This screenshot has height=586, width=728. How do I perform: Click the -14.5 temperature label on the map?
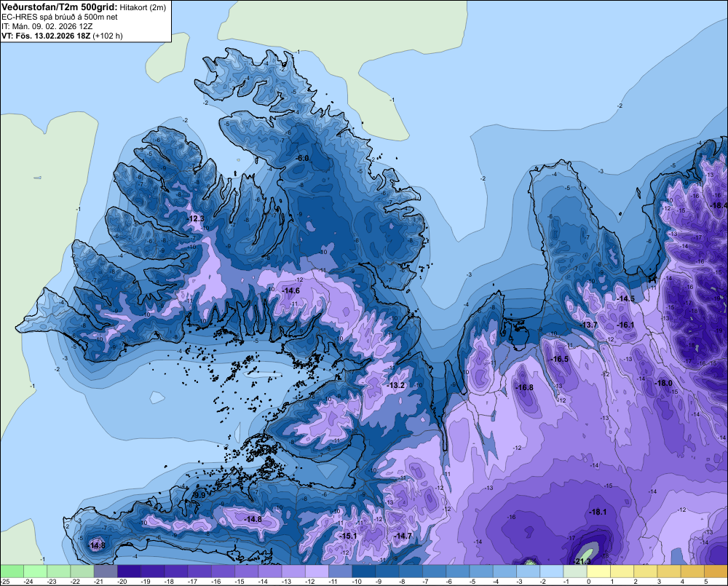coord(625,298)
